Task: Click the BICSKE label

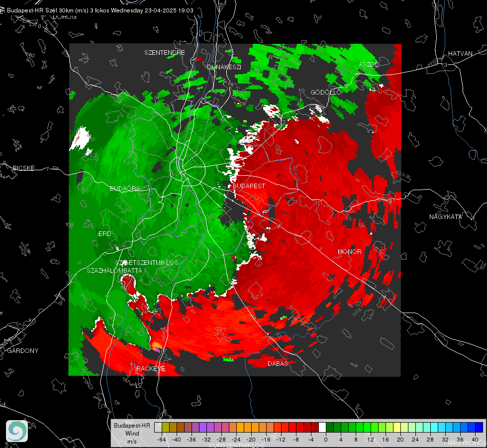Action: click(23, 168)
